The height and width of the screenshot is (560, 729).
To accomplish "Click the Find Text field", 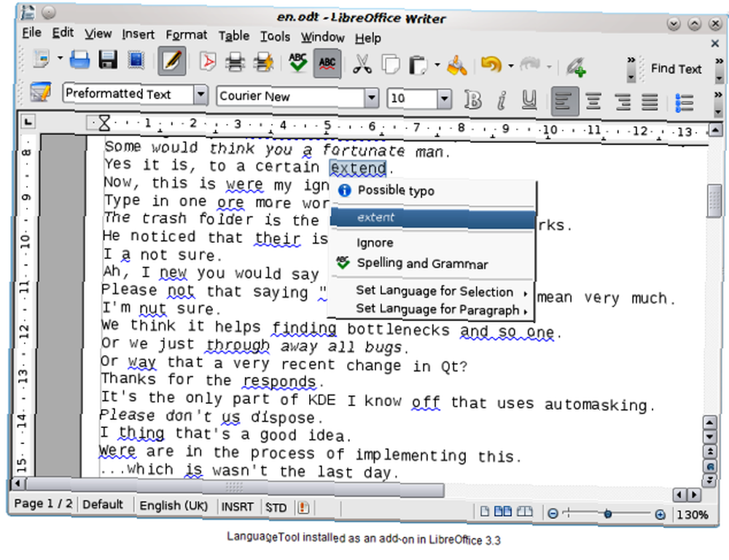I will coord(676,69).
